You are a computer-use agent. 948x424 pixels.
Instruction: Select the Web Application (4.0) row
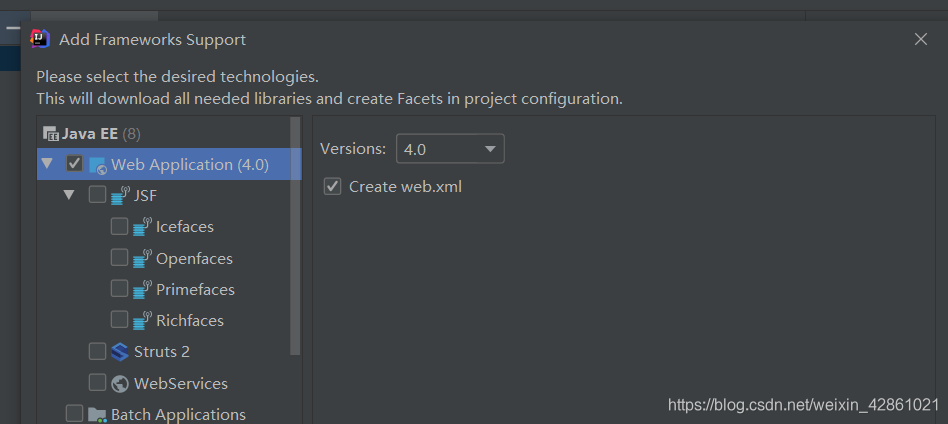tap(169, 165)
